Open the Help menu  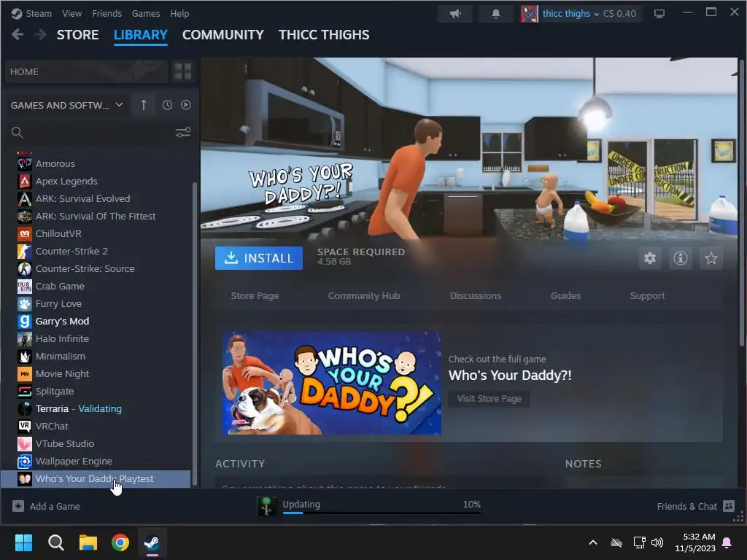pyautogui.click(x=179, y=14)
